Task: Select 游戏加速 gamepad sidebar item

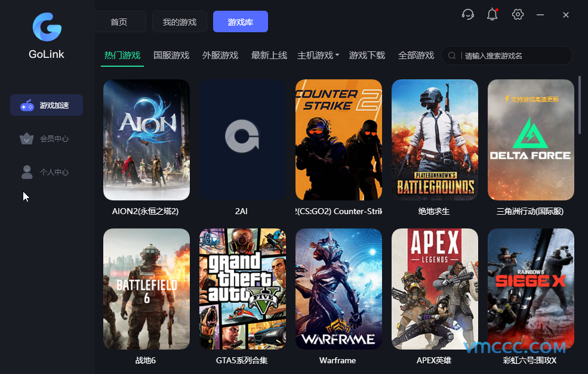Action: click(x=47, y=106)
